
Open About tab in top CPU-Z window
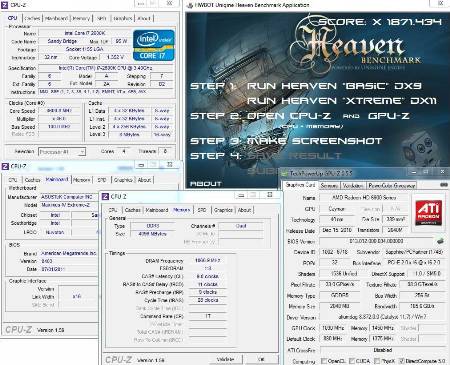[144, 18]
